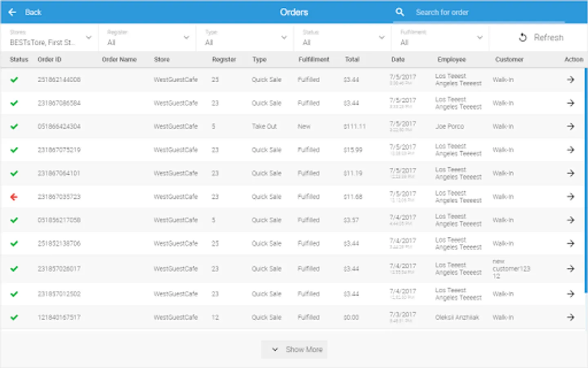
Task: Click the Refresh icon
Action: pyautogui.click(x=523, y=37)
